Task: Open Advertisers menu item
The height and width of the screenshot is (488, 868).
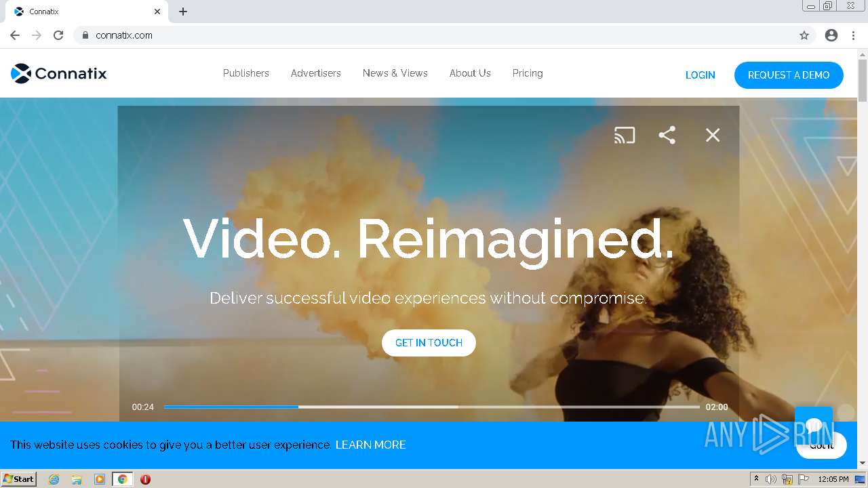Action: pyautogui.click(x=316, y=73)
